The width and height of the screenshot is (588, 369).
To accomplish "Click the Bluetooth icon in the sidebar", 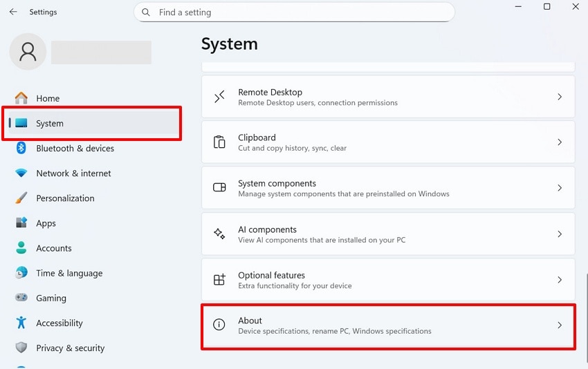I will (21, 148).
